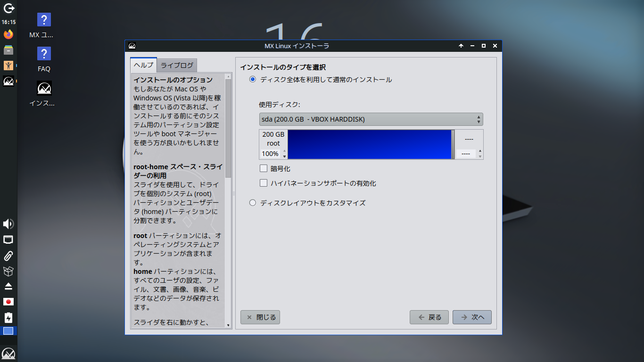Click the workspace pager in the panel
Screen dimensions: 644x362
pos(8,331)
